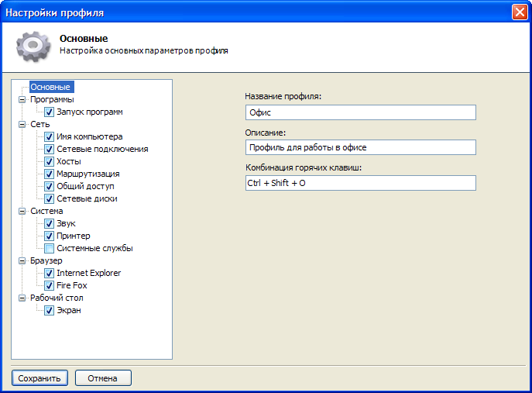Open the Сетевые диски tree item
Screen dimensions: 532x393
[x=87, y=198]
